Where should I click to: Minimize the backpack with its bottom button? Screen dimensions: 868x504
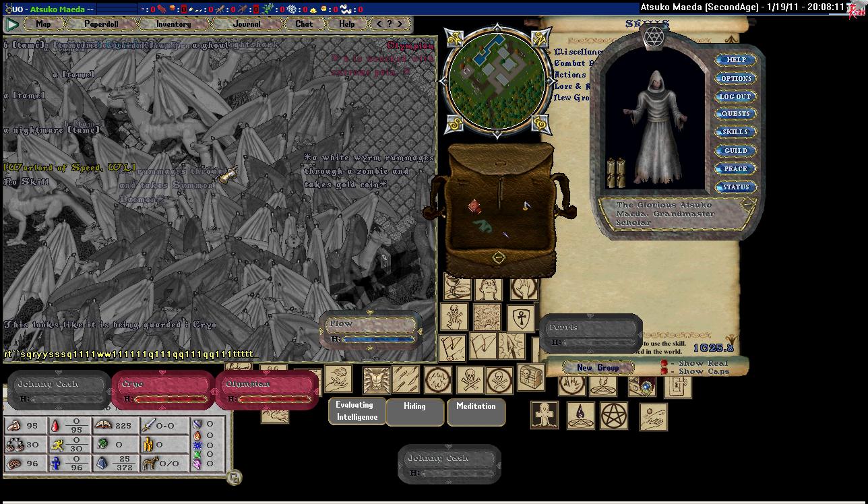coord(498,257)
